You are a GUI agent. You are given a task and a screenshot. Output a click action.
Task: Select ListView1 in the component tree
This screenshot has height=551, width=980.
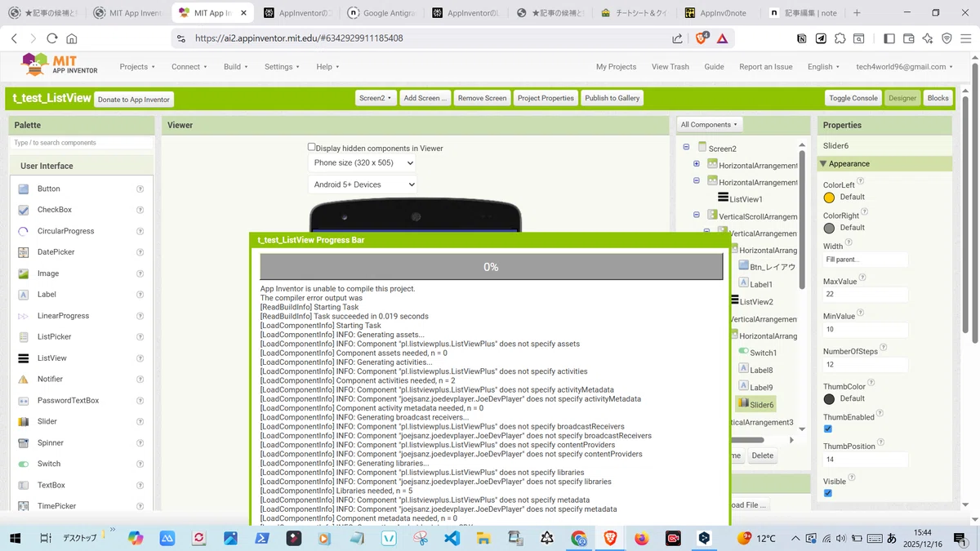746,199
